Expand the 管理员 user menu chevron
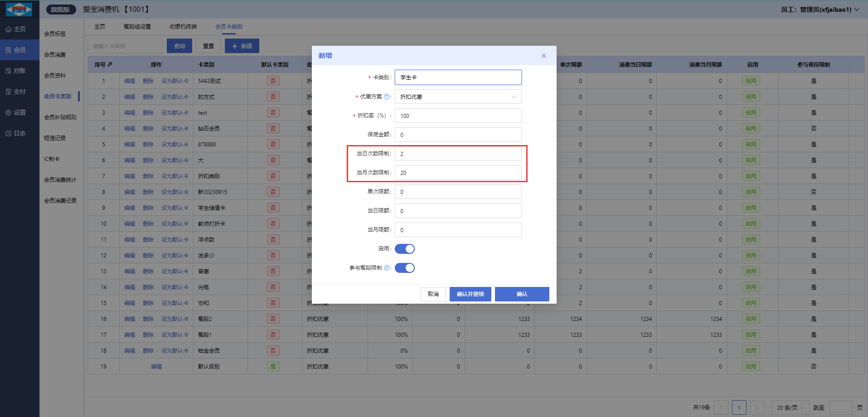This screenshot has width=868, height=417. coord(857,10)
